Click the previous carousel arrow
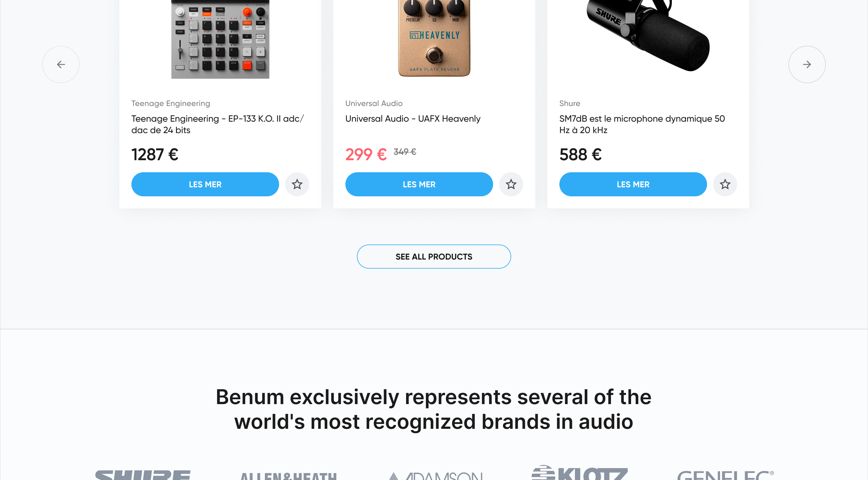This screenshot has width=868, height=480. pos(61,64)
